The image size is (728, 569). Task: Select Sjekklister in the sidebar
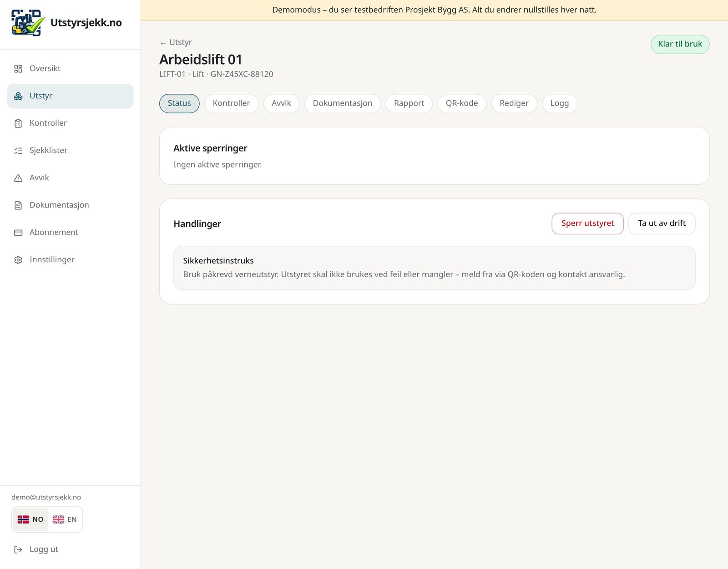coord(70,151)
